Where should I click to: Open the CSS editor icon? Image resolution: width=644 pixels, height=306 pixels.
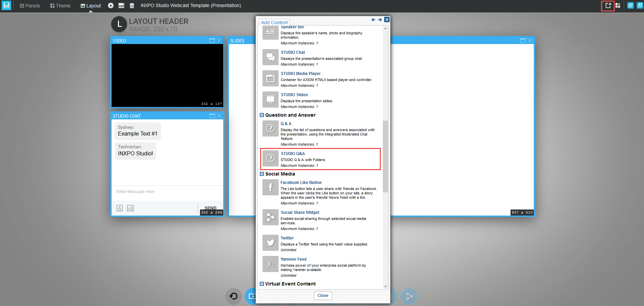pos(121,6)
